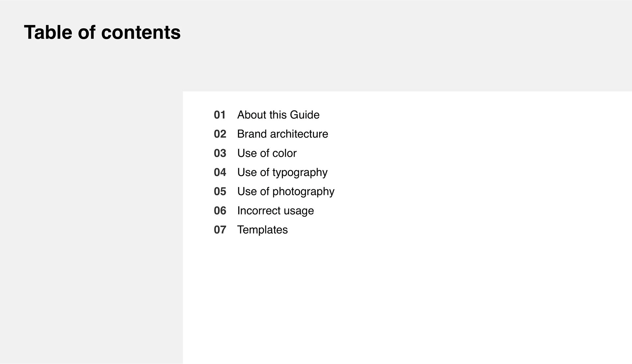Select the Table of contents heading

102,32
